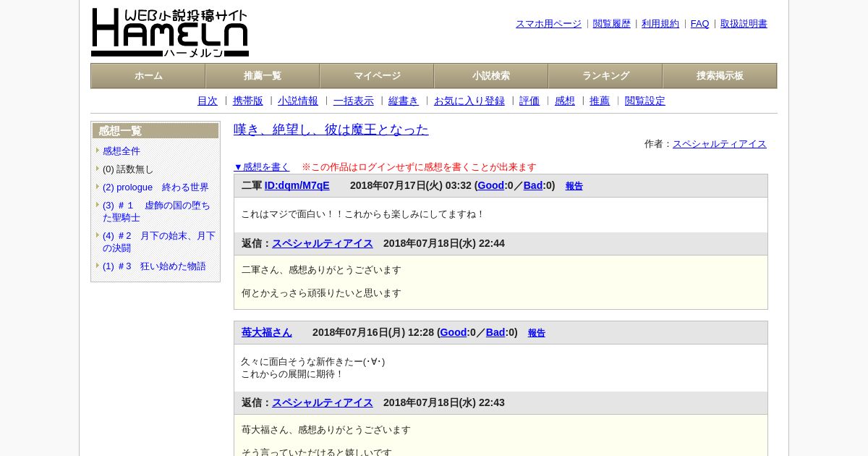
Task: Select 小説情報 in the novel submenu
Action: point(298,101)
